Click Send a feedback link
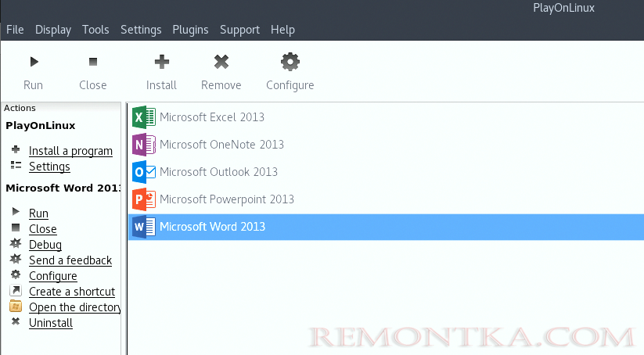The width and height of the screenshot is (644, 355). (70, 260)
